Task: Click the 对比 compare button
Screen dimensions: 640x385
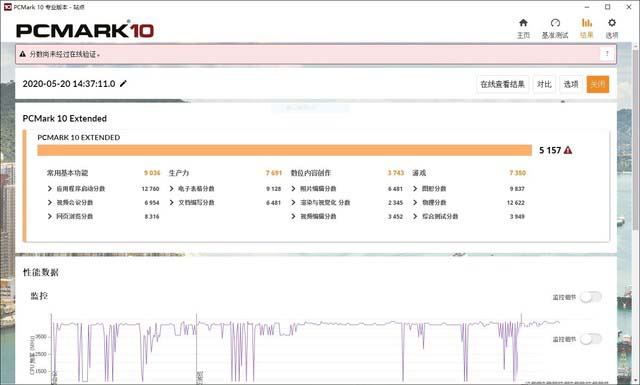Action: click(544, 84)
